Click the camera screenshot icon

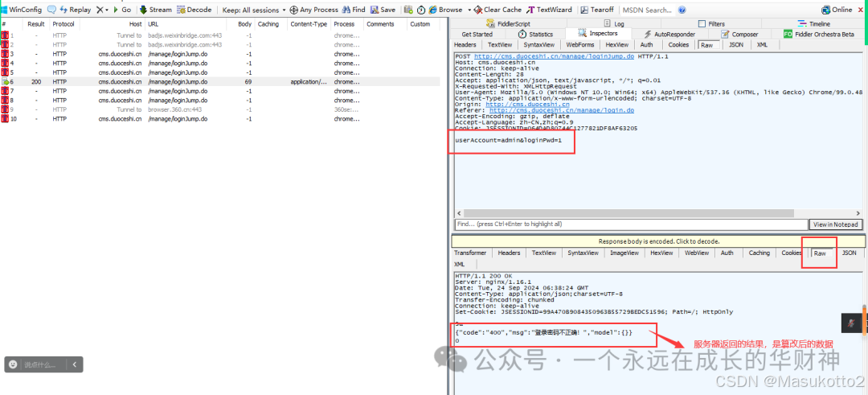coord(408,10)
